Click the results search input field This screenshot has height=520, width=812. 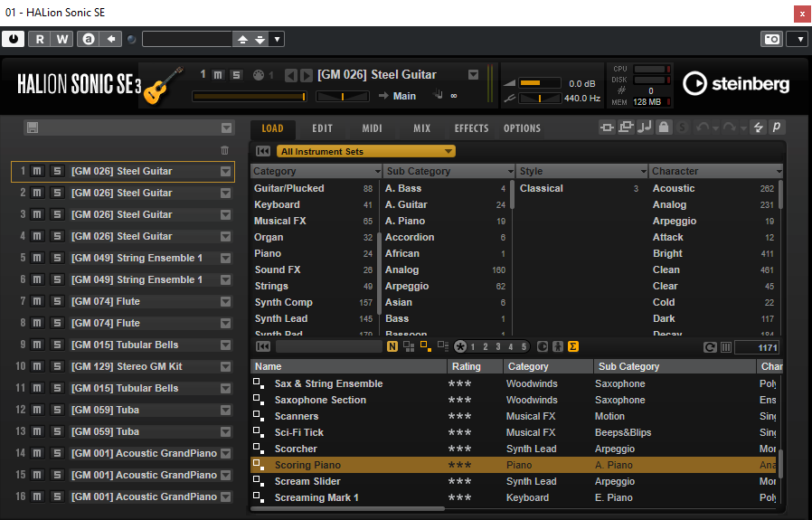pos(329,346)
